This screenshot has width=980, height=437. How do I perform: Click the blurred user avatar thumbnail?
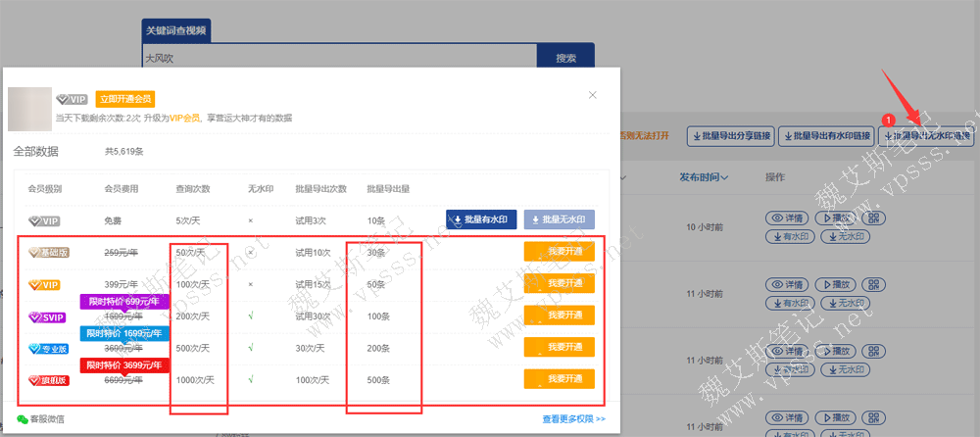[30, 109]
